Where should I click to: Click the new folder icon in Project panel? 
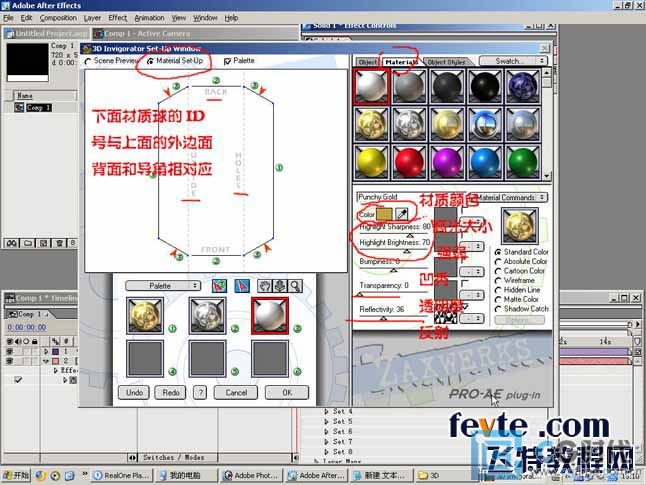coord(28,243)
